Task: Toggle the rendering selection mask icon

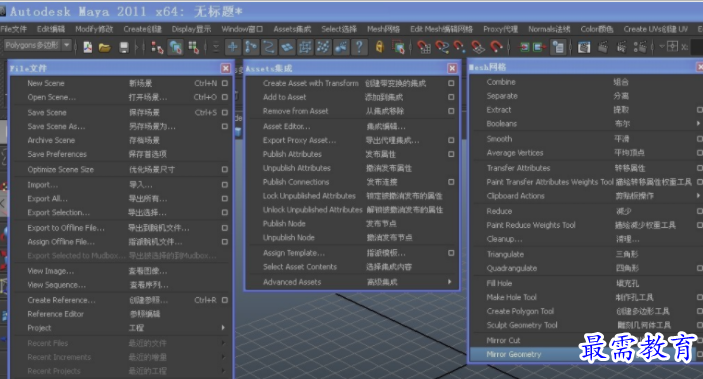Action: tap(341, 47)
